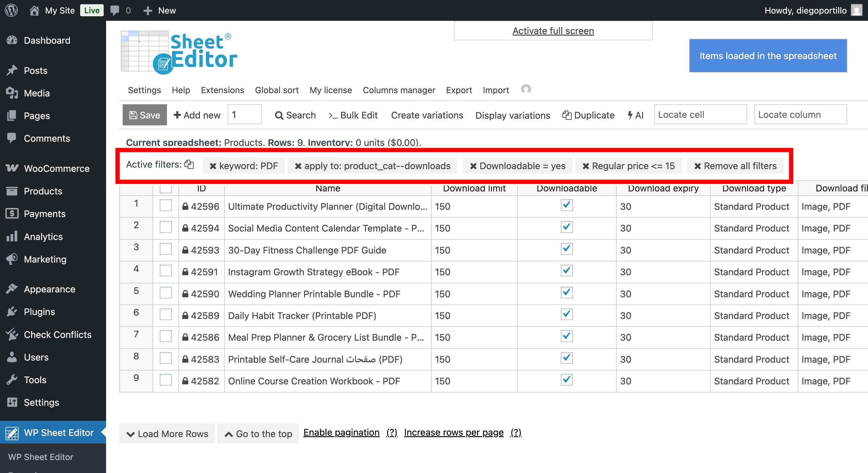Click the copy icon next to Active filters
This screenshot has width=868, height=473.
point(189,165)
